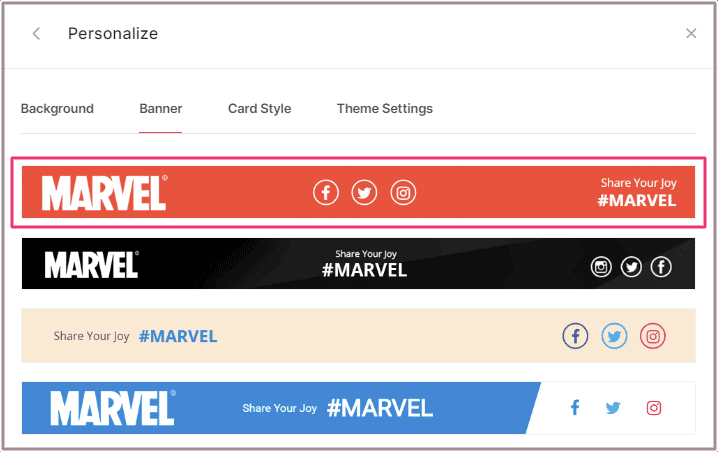The width and height of the screenshot is (718, 452).
Task: Click Twitter icon in beige banner
Action: [614, 336]
